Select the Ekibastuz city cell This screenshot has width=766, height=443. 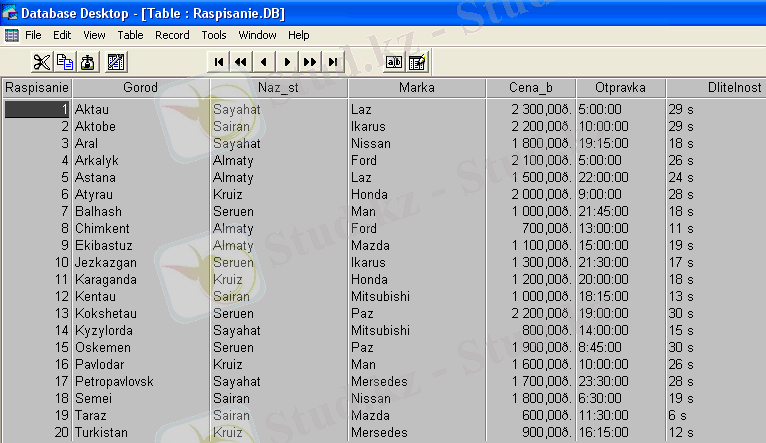(141, 246)
